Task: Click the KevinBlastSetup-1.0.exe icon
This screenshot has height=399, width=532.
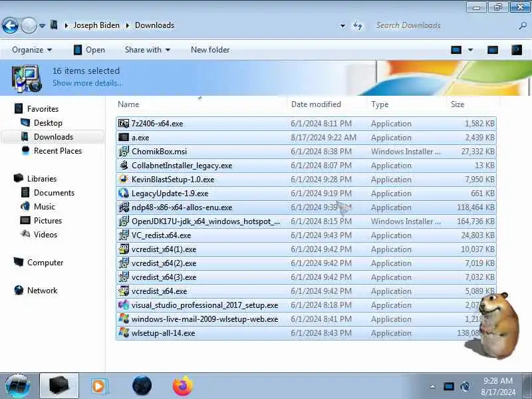Action: (124, 179)
